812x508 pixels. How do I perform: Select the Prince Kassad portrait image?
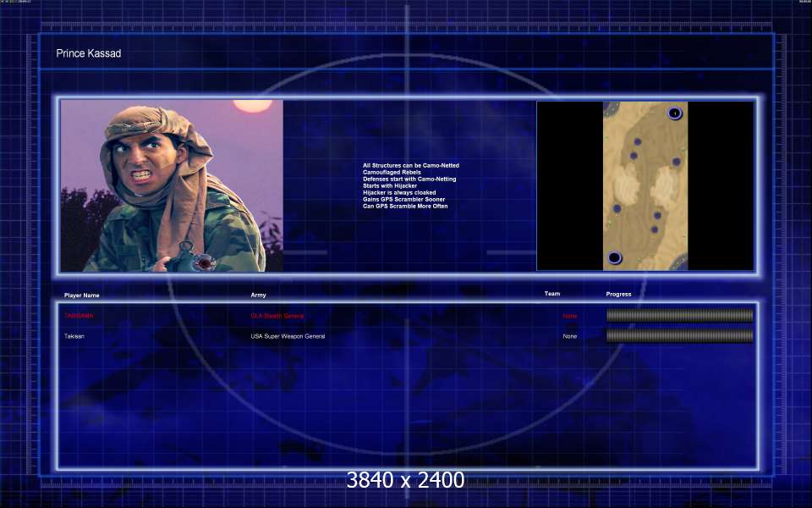[172, 185]
